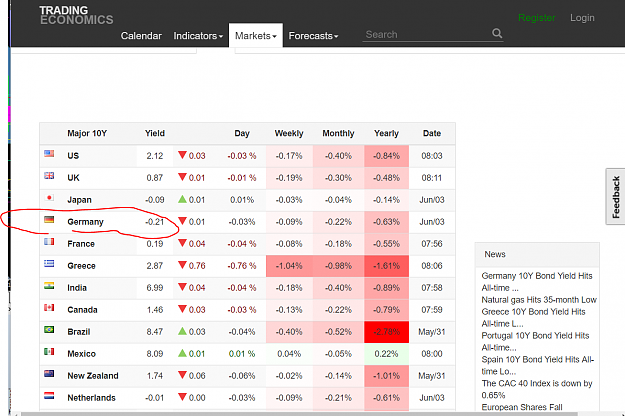Viewport: 625px width, 416px height.
Task: Click the search magnifier icon
Action: pyautogui.click(x=497, y=33)
